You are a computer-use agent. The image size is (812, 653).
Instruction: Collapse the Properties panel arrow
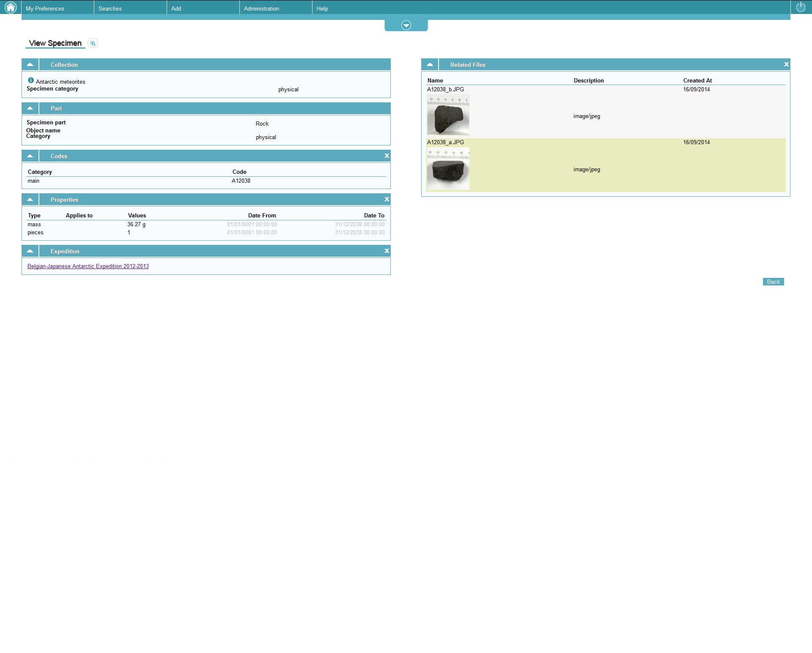click(30, 200)
